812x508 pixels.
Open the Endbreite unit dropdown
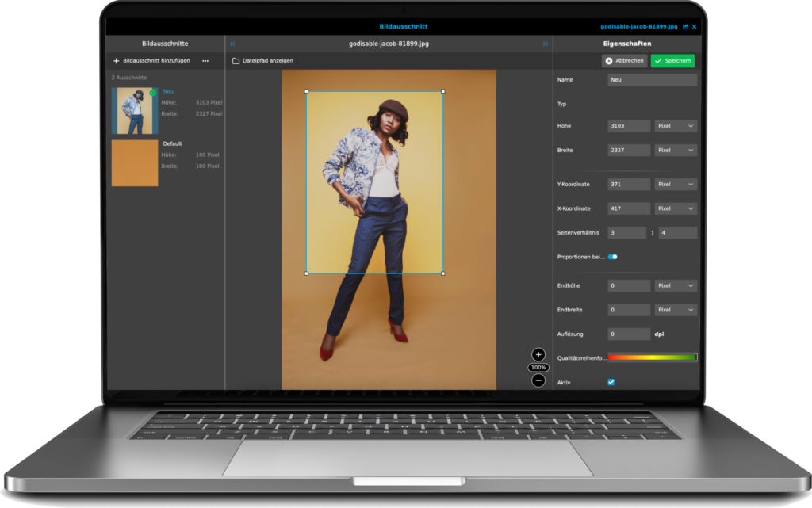click(676, 310)
